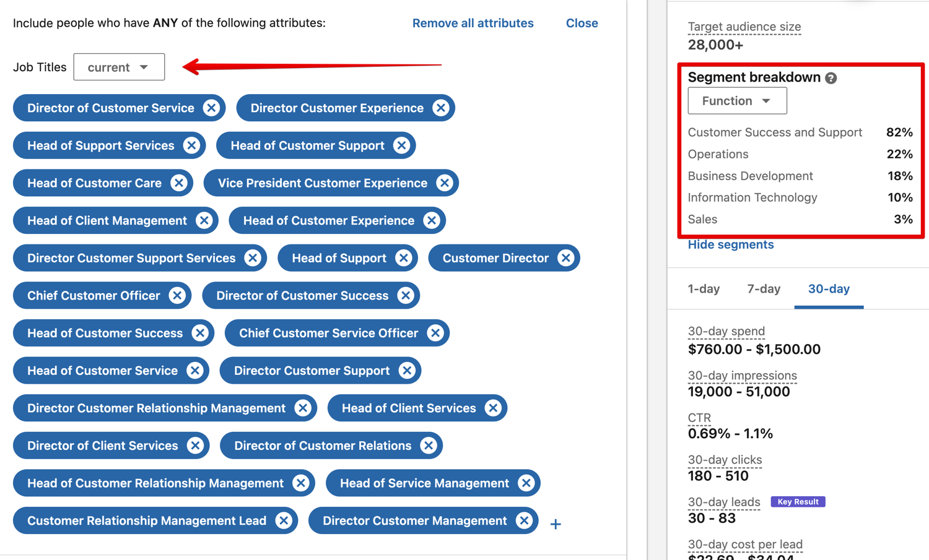
Task: Remove the "Chief Customer Officer" attribute
Action: 176,295
